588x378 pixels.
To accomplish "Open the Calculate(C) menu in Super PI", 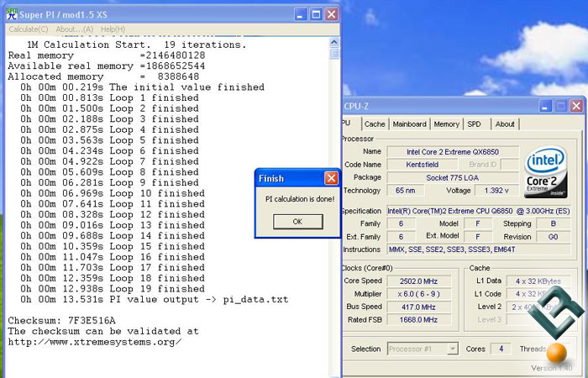I will coord(29,29).
